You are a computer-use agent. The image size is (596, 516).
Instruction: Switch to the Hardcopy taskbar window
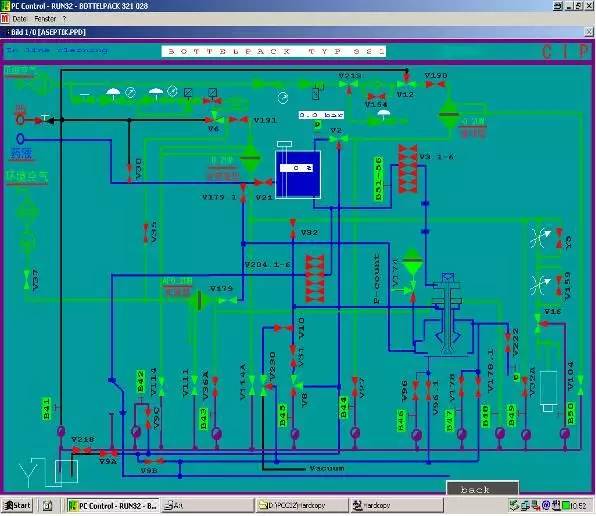point(396,506)
